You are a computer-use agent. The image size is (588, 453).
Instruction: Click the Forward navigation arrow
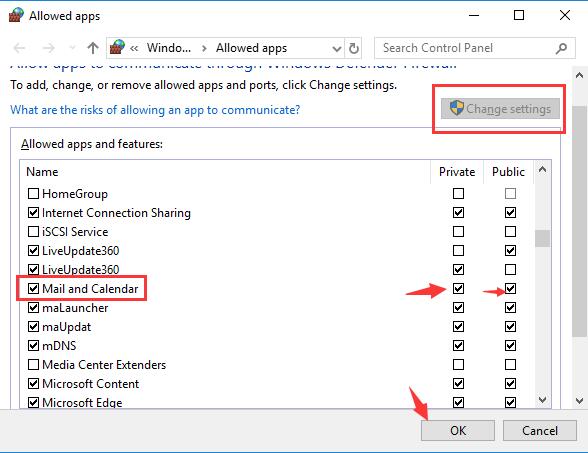[48, 48]
